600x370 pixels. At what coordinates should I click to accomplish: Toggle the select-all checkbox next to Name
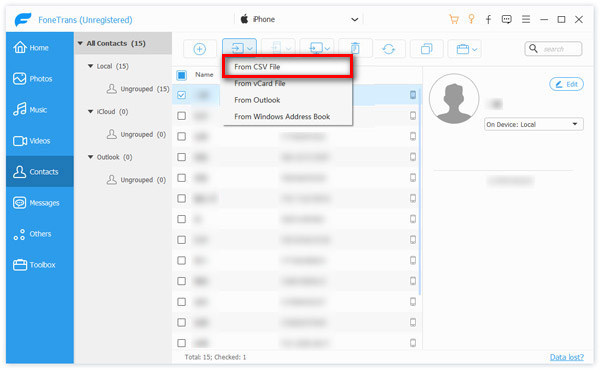click(x=182, y=75)
